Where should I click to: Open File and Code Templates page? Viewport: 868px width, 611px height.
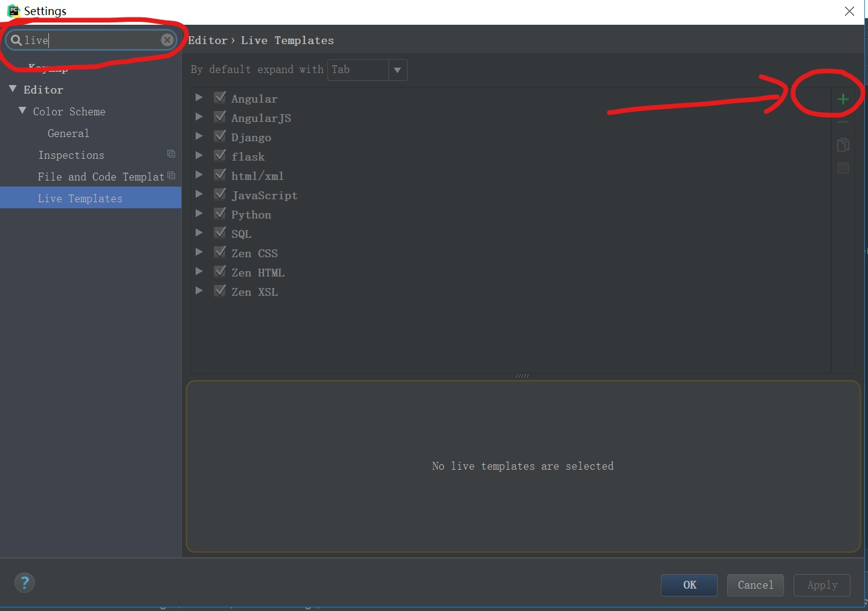(101, 177)
